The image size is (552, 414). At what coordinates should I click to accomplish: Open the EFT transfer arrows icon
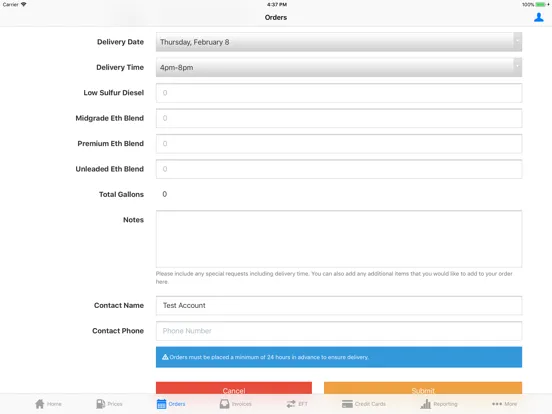tap(291, 404)
